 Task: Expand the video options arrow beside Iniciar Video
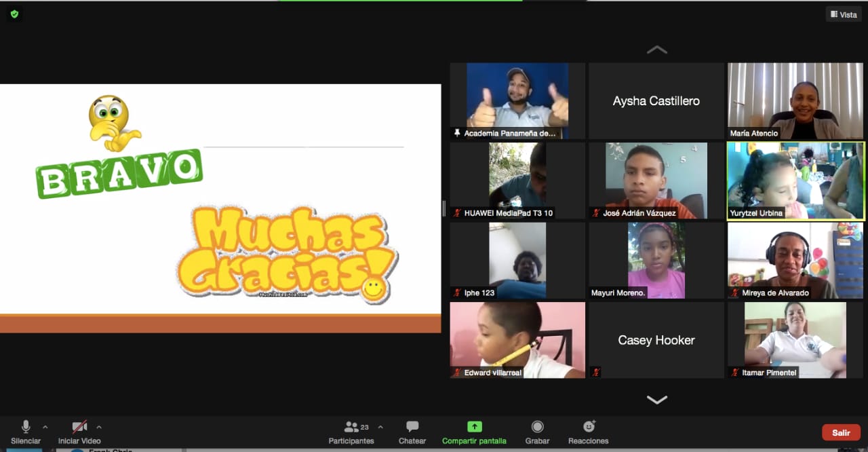click(x=99, y=427)
